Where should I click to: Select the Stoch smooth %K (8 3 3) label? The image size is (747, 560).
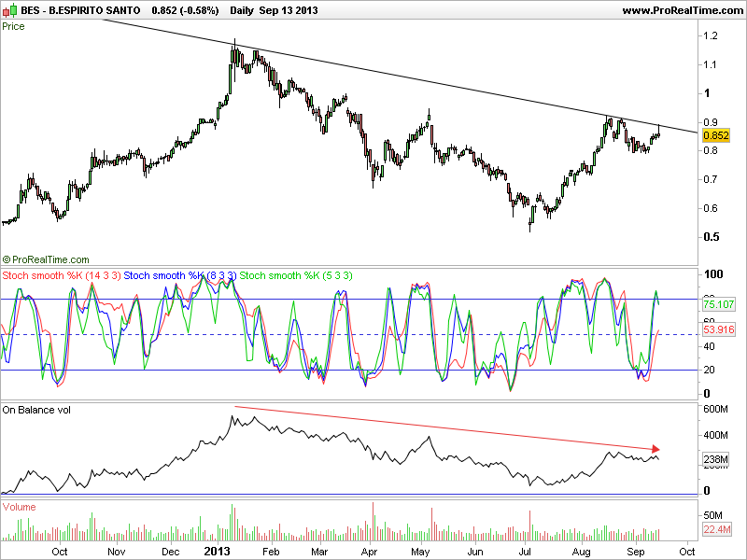[x=180, y=275]
